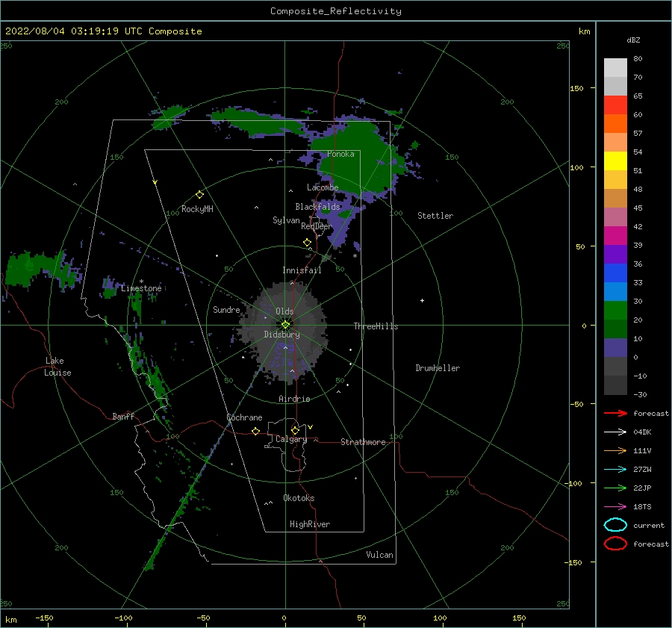
Task: Click the yellow diamond marker near Cochrane
Action: (x=255, y=432)
